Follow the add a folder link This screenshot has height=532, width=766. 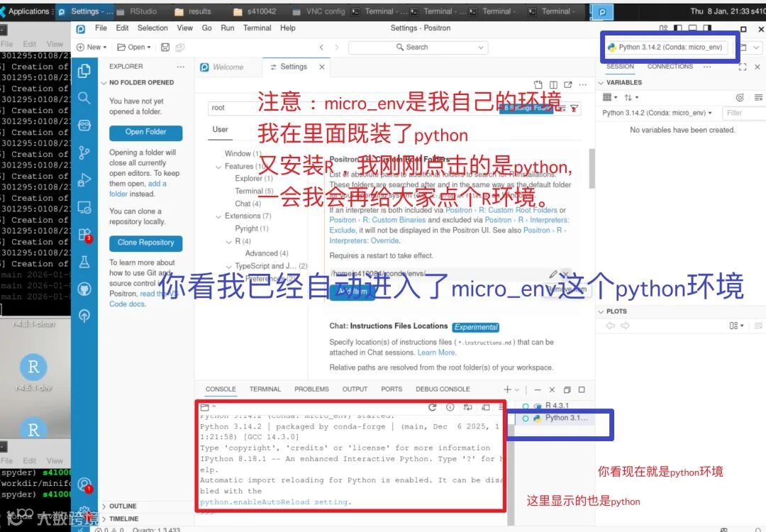(138, 189)
